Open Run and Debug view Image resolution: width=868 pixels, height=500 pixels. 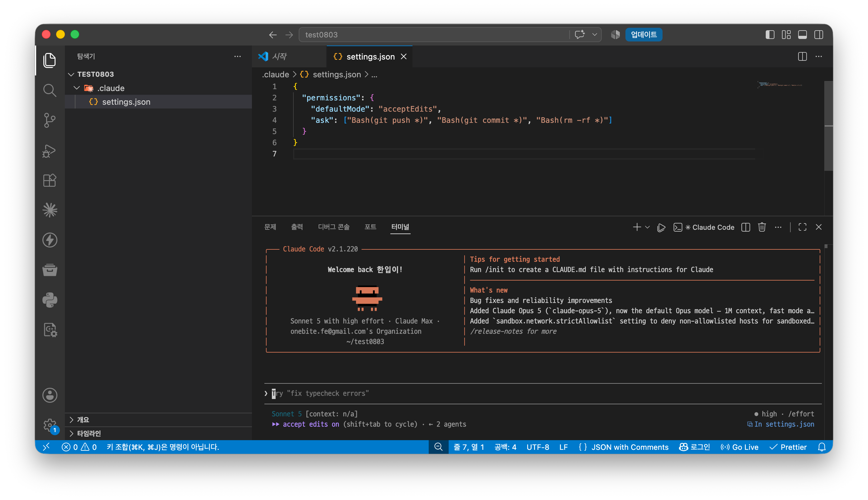point(50,151)
